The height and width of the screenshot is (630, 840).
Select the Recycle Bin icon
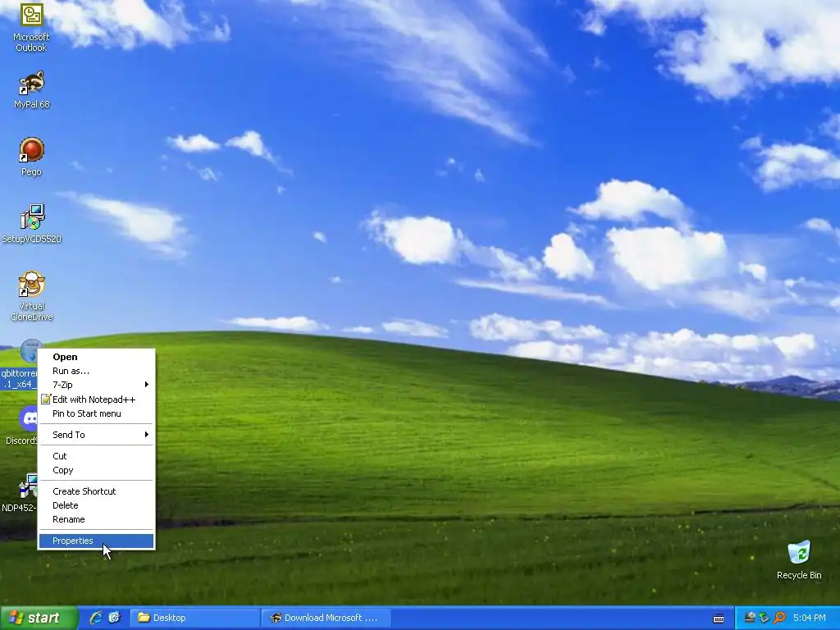coord(799,559)
